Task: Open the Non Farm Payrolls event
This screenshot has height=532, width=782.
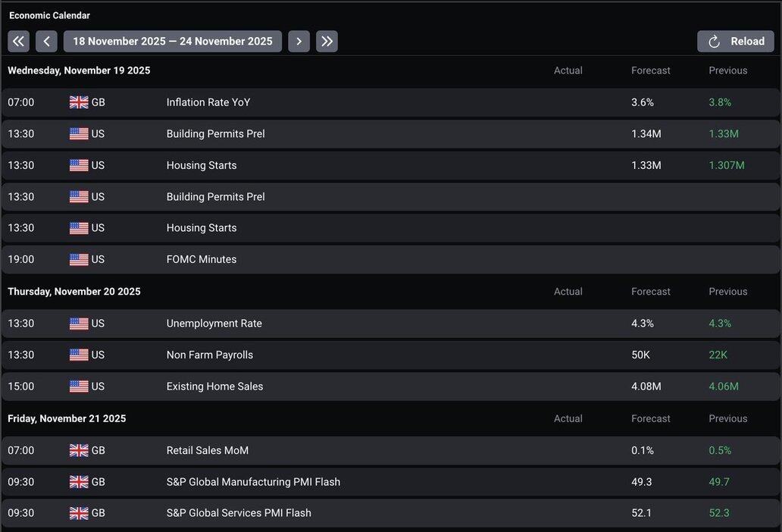Action: 210,355
